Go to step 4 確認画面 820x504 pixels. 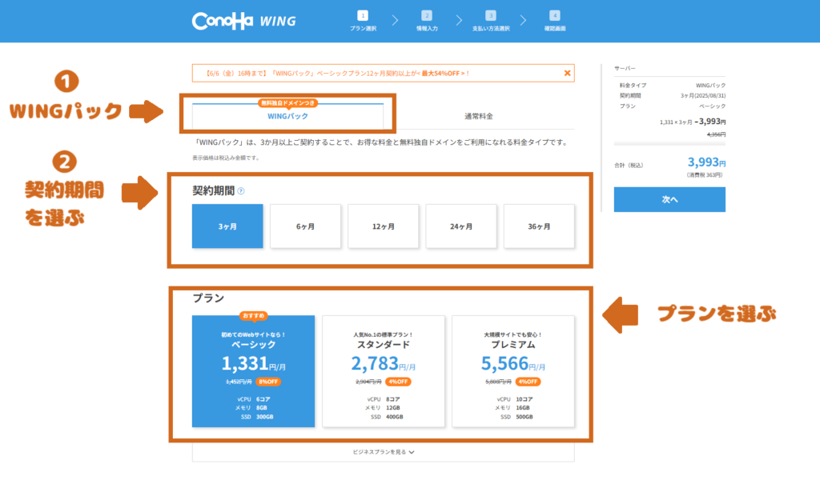click(555, 21)
